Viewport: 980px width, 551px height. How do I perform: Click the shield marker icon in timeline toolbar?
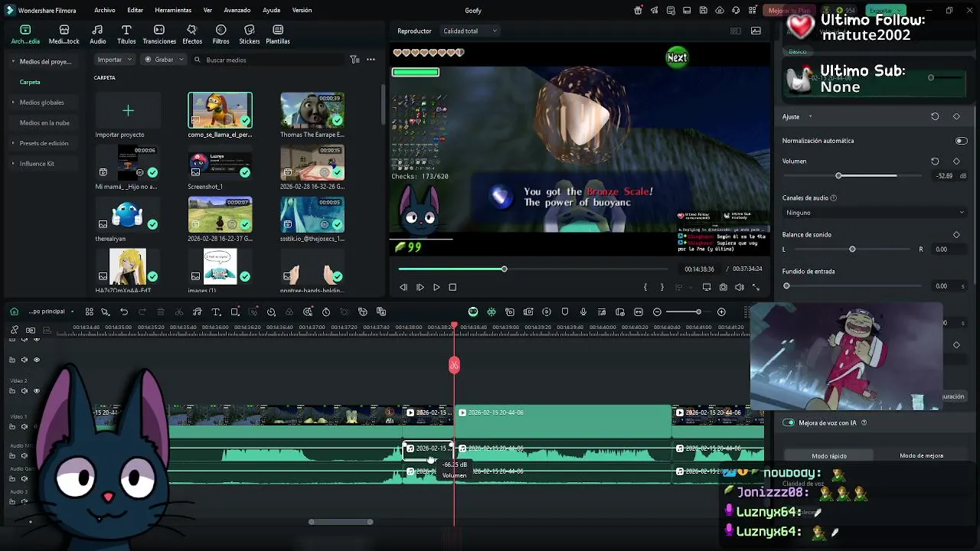(x=565, y=311)
